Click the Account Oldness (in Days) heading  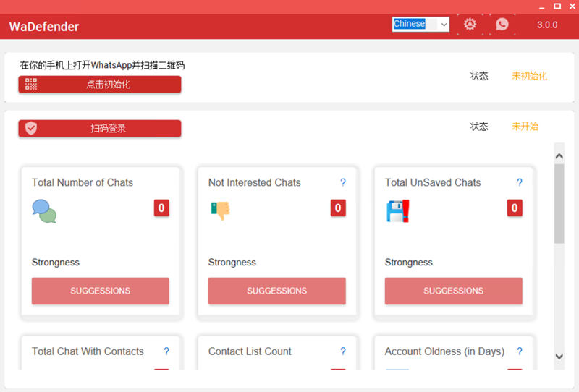click(x=444, y=351)
